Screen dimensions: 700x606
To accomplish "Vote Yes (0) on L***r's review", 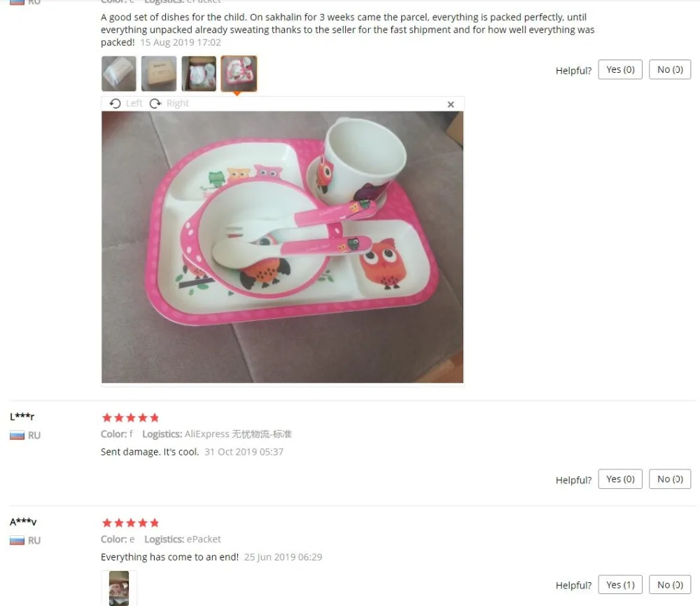I will pos(620,479).
